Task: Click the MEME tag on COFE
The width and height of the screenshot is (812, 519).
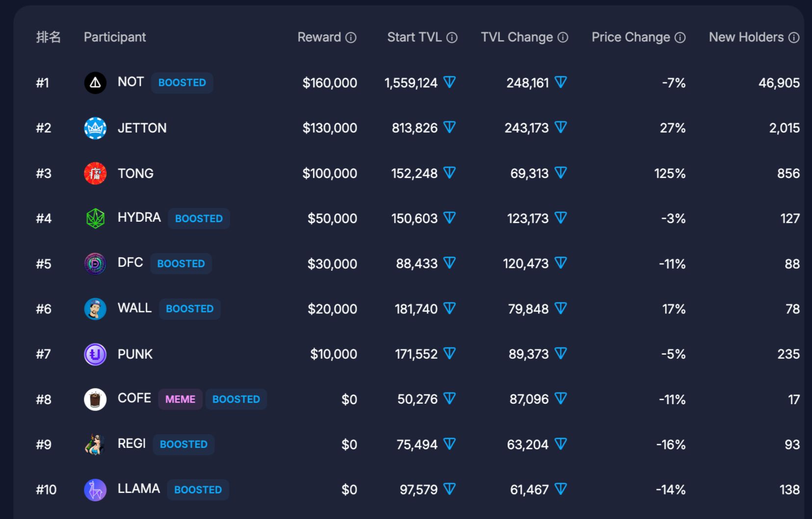Action: pos(180,399)
